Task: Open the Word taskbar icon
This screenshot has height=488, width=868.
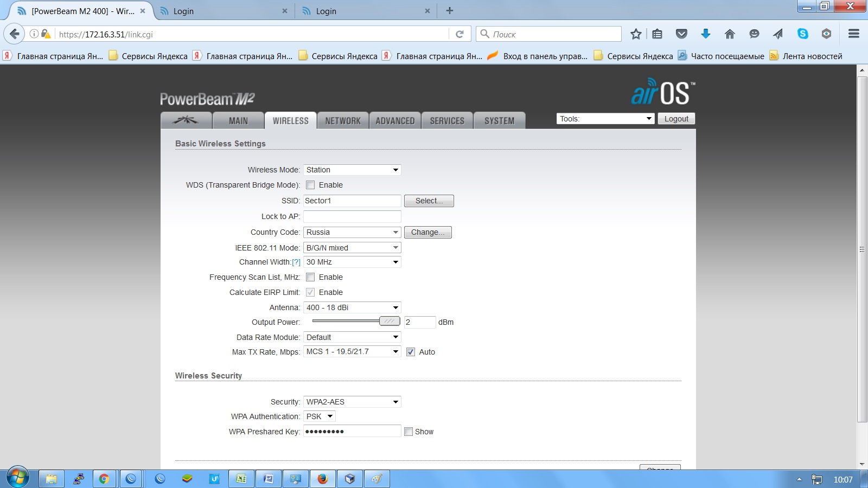Action: [x=268, y=479]
